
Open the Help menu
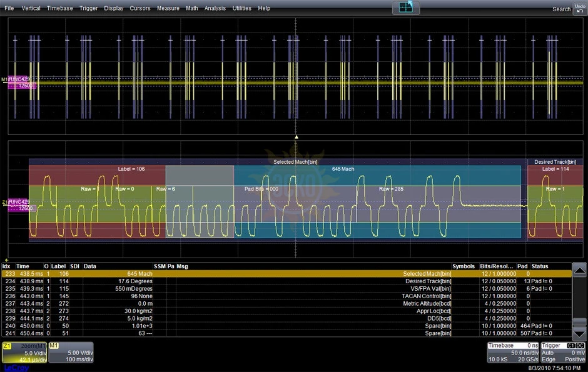(264, 8)
